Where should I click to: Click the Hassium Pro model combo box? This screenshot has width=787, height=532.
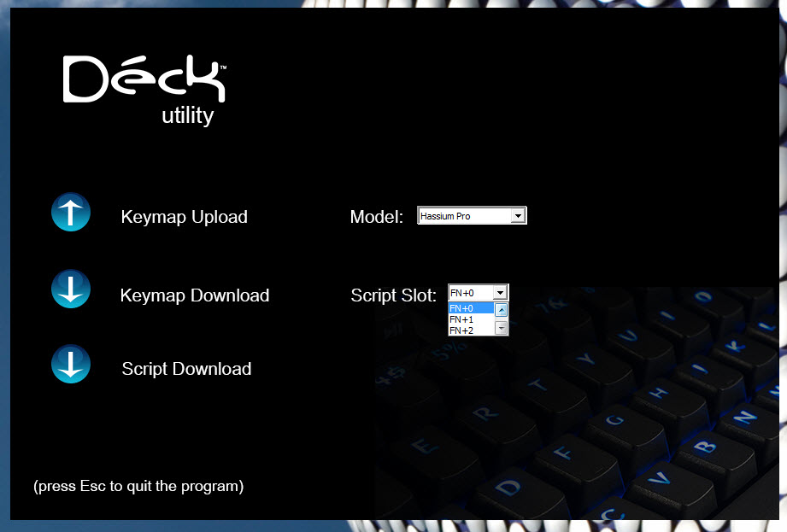[472, 215]
